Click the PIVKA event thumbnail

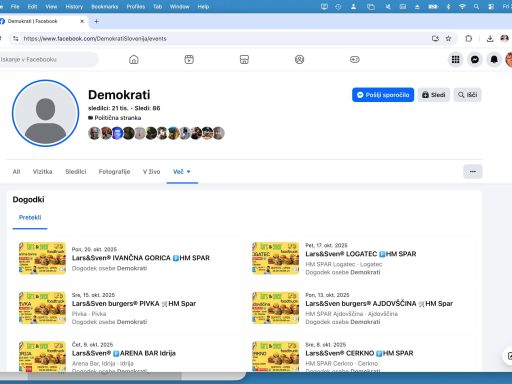(42, 308)
